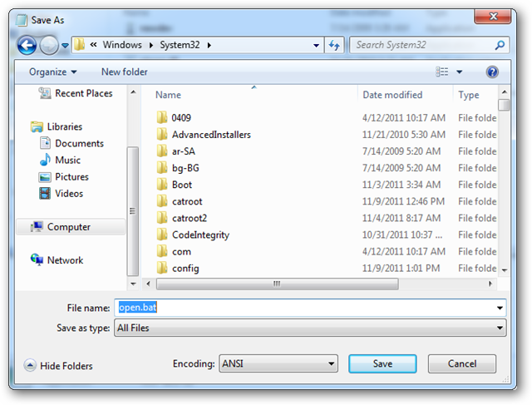Open the Organize menu
532x405 pixels.
click(x=53, y=72)
